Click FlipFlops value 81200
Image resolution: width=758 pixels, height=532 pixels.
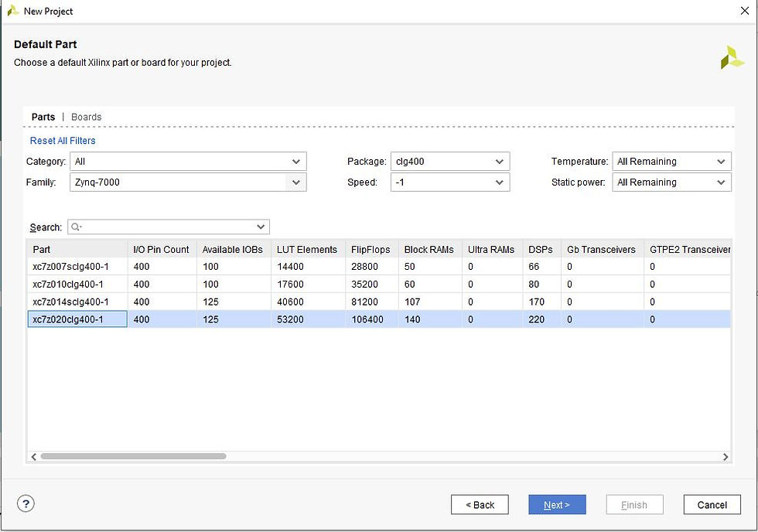[x=364, y=302]
